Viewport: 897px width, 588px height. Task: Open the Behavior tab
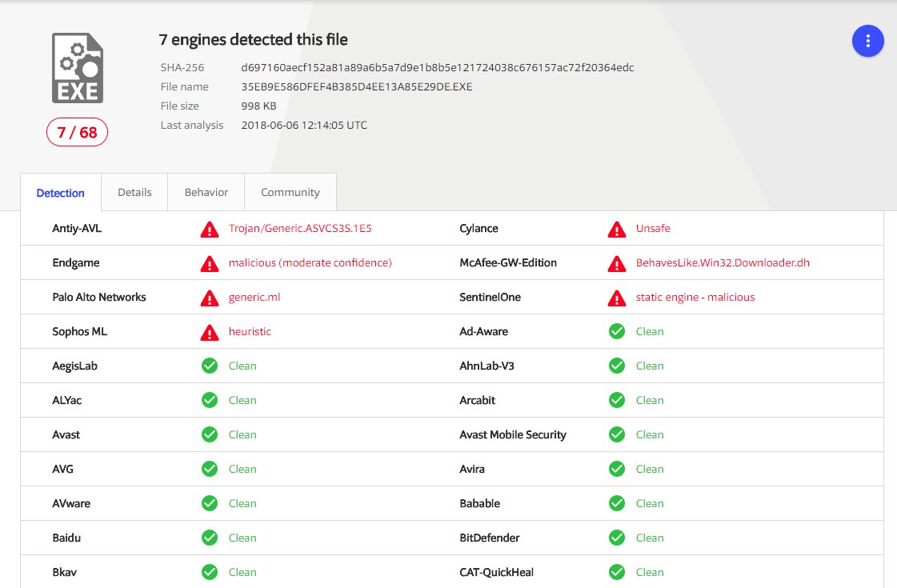click(x=206, y=192)
